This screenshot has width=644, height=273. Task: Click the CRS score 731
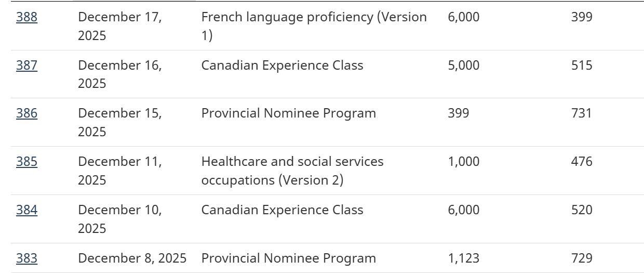[581, 113]
